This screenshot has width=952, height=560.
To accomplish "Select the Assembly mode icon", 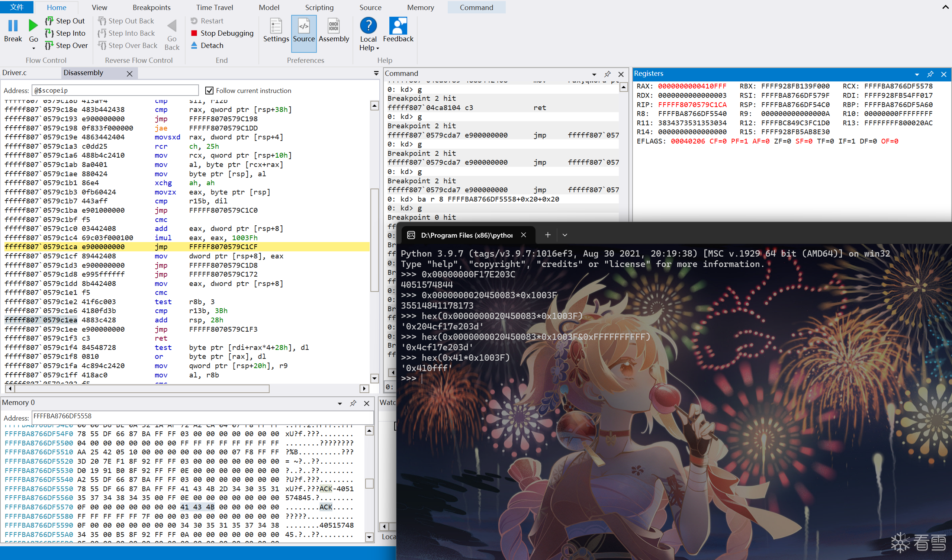I will (334, 26).
